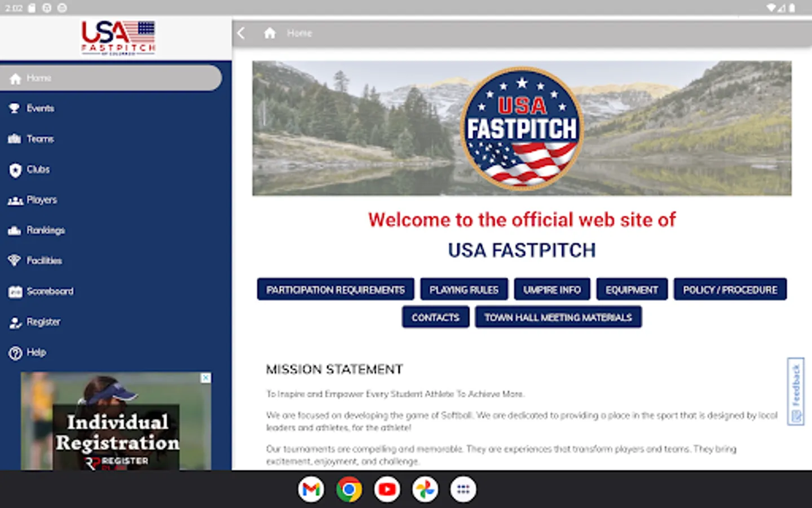Open Events in the sidebar
Viewport: 812px width, 508px height.
click(40, 108)
